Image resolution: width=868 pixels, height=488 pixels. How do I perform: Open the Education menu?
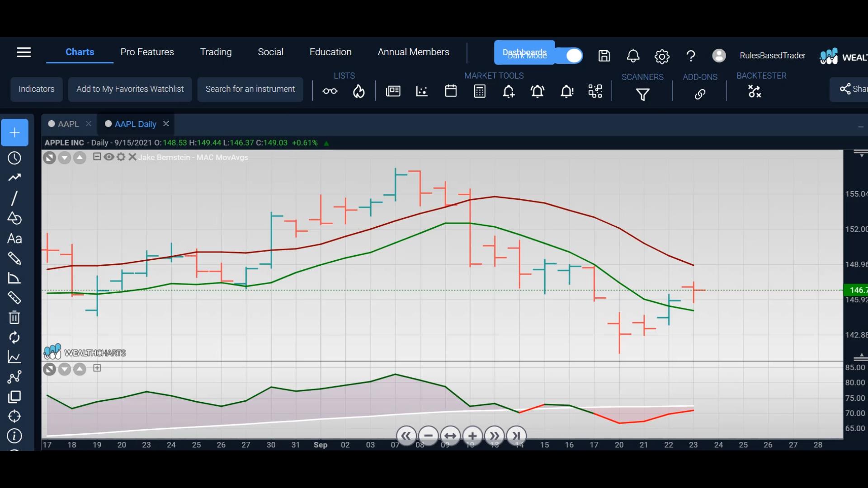(330, 52)
